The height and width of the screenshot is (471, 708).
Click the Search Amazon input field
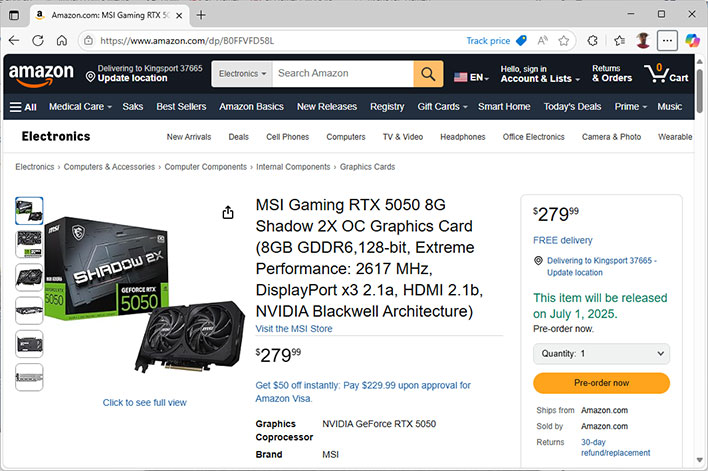point(343,74)
